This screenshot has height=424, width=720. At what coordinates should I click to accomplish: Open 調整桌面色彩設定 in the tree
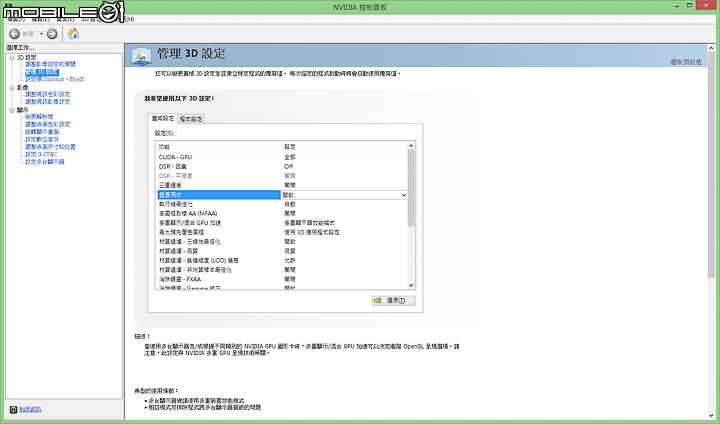click(48, 124)
